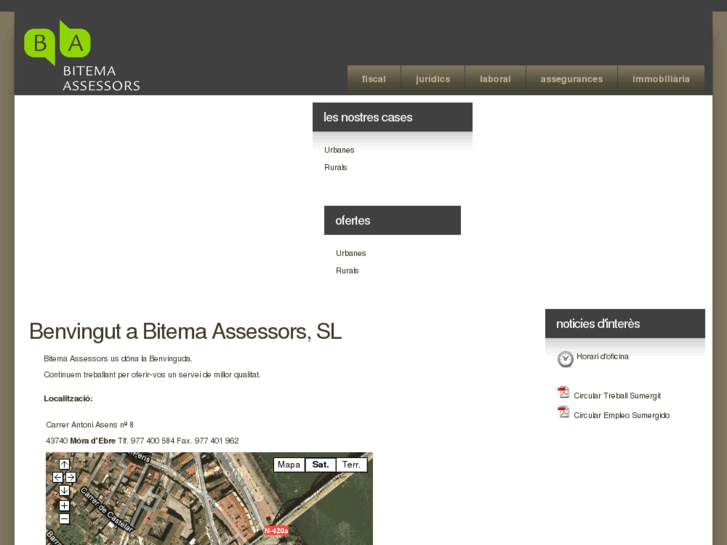Pan the map right arrow
The height and width of the screenshot is (545, 727).
coord(70,477)
